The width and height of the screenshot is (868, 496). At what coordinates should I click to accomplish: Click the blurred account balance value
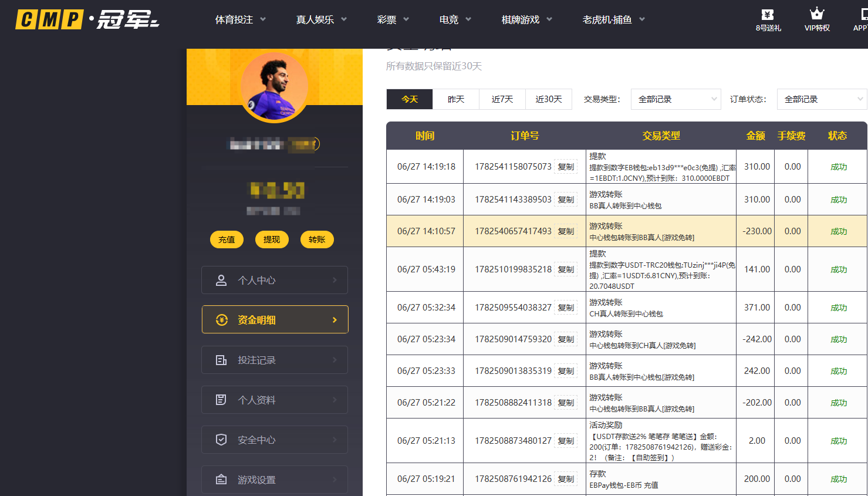point(277,190)
